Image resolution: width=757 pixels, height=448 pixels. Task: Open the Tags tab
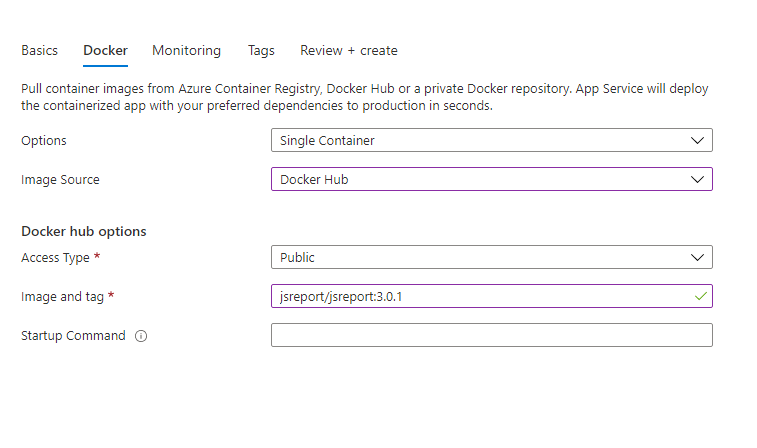point(261,50)
